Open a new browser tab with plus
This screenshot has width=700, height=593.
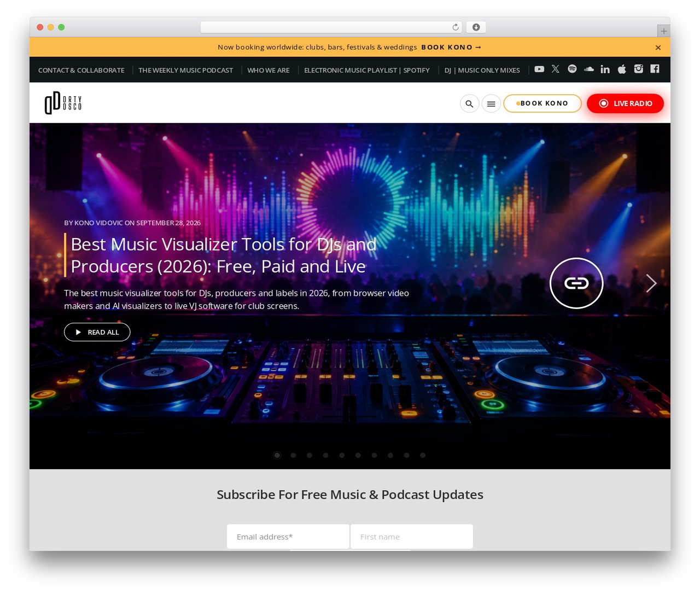pos(663,31)
